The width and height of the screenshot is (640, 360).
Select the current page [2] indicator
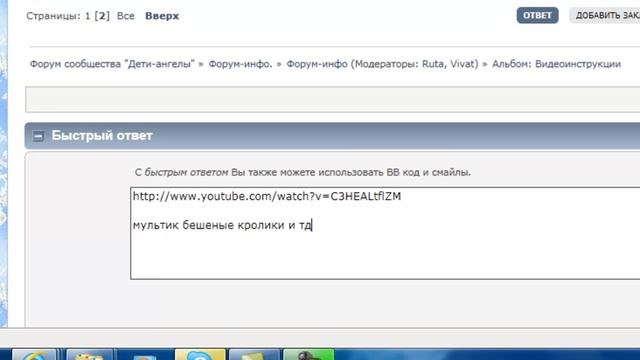(102, 16)
